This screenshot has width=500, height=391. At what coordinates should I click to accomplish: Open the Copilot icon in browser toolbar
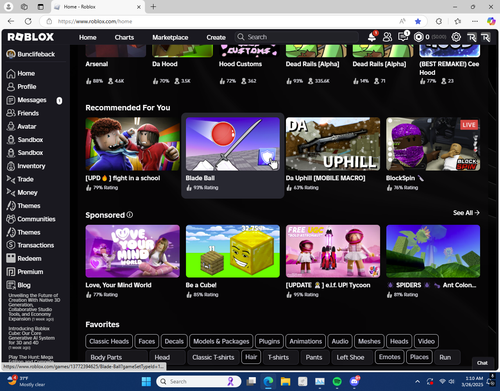coord(491,21)
